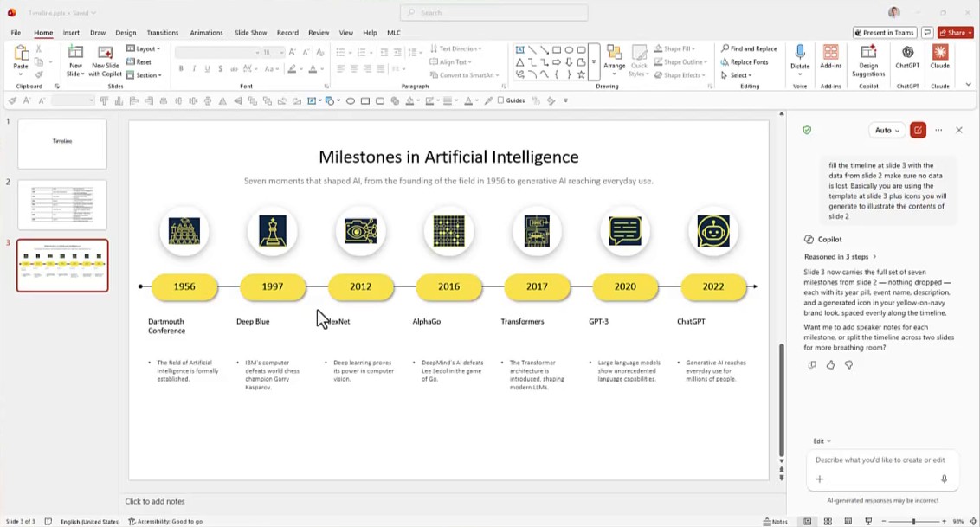This screenshot has width=980, height=527.
Task: Start Slide Show from status bar
Action: point(868,522)
